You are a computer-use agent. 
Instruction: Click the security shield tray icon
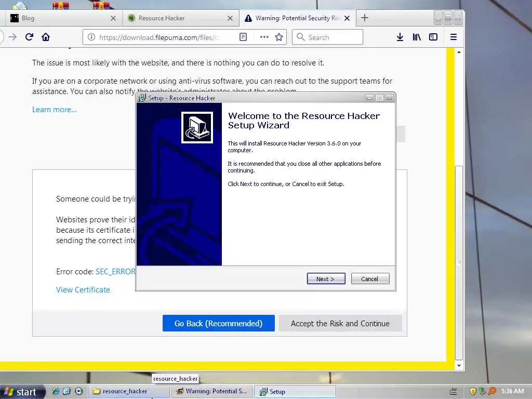(x=473, y=391)
